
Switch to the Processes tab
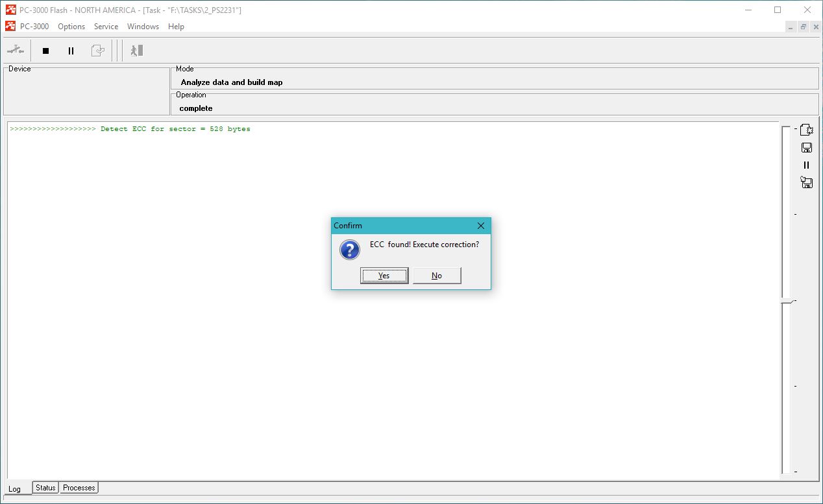[79, 488]
